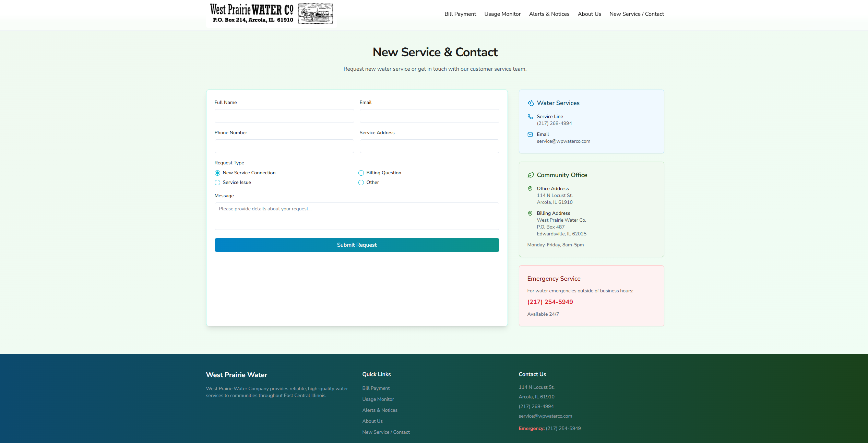Click the map pin icon beside Office Address

pyautogui.click(x=530, y=188)
